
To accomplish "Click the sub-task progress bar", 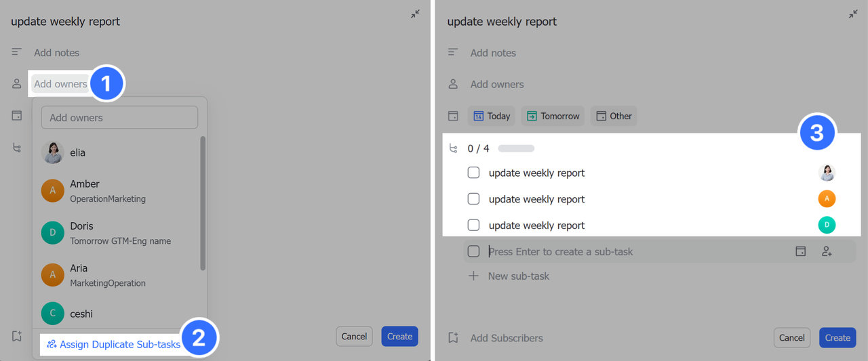I will [516, 148].
